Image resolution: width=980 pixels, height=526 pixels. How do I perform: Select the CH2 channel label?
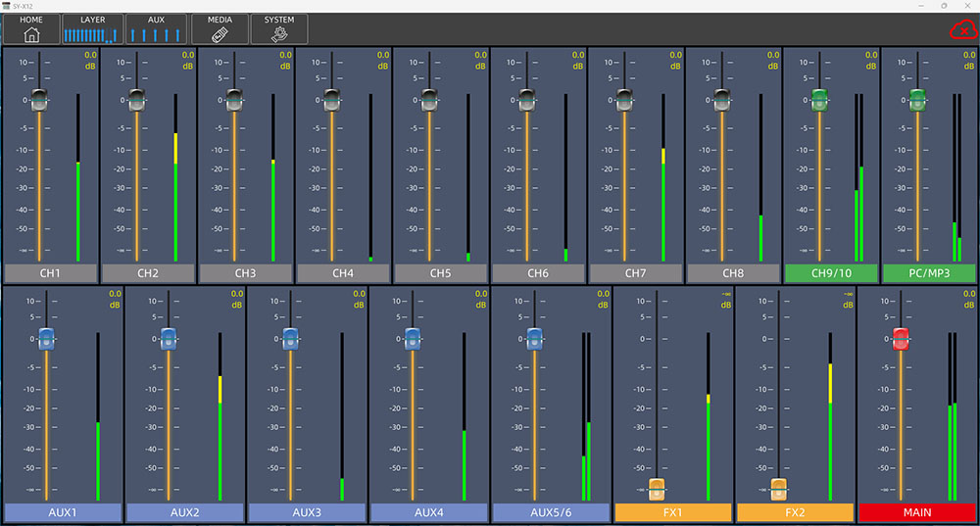click(148, 273)
